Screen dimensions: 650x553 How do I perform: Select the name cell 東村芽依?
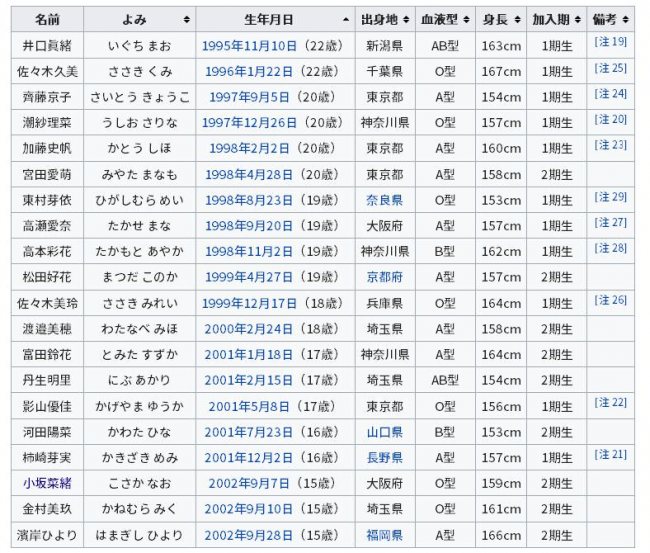point(47,200)
